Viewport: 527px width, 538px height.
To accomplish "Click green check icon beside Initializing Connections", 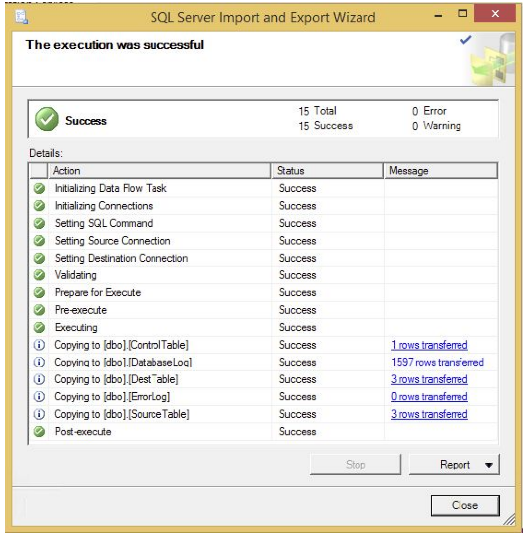I will pyautogui.click(x=39, y=206).
